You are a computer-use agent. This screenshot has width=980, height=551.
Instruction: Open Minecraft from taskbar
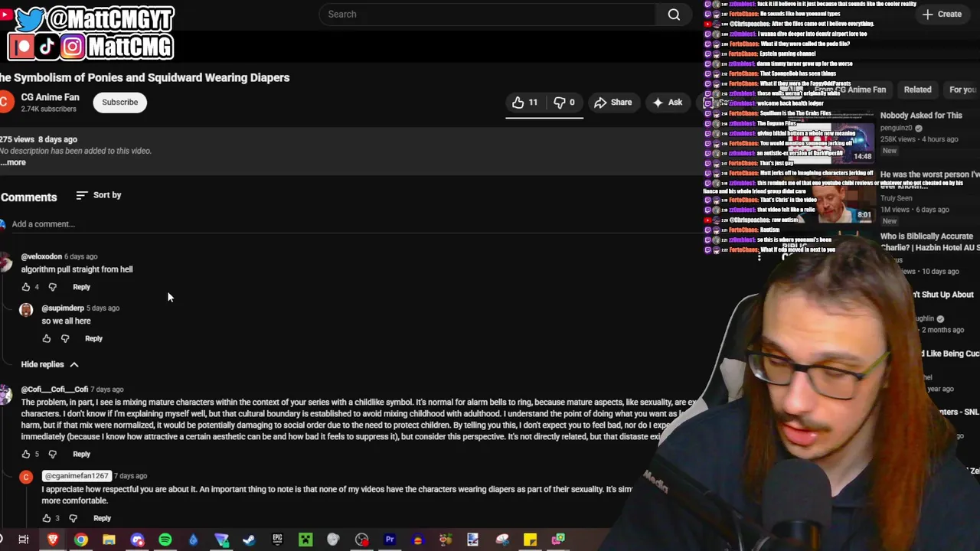tap(305, 540)
